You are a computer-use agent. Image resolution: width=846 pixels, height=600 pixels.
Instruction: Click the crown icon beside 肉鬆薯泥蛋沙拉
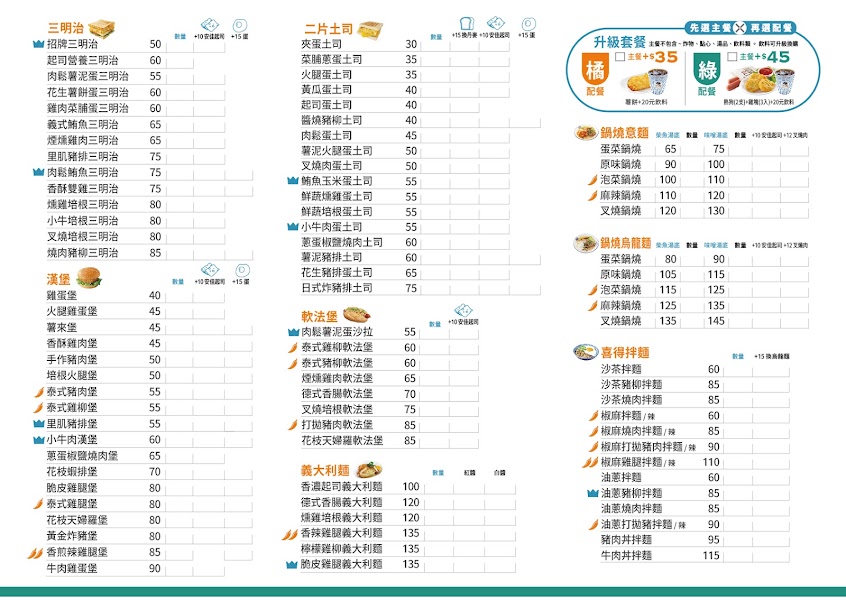pos(293,332)
